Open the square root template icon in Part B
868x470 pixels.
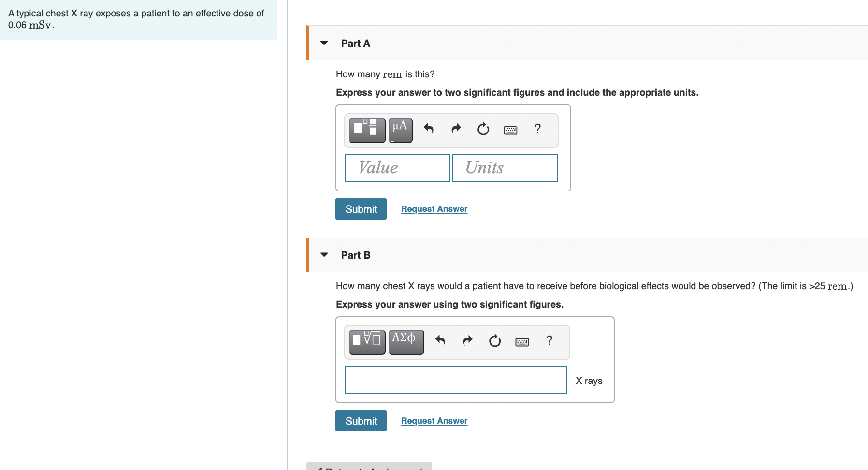[367, 341]
